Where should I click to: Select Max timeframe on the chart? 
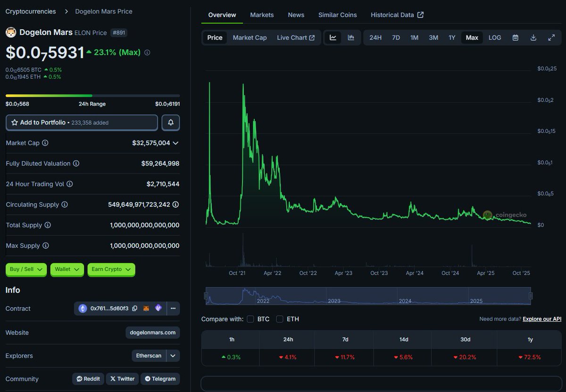472,37
